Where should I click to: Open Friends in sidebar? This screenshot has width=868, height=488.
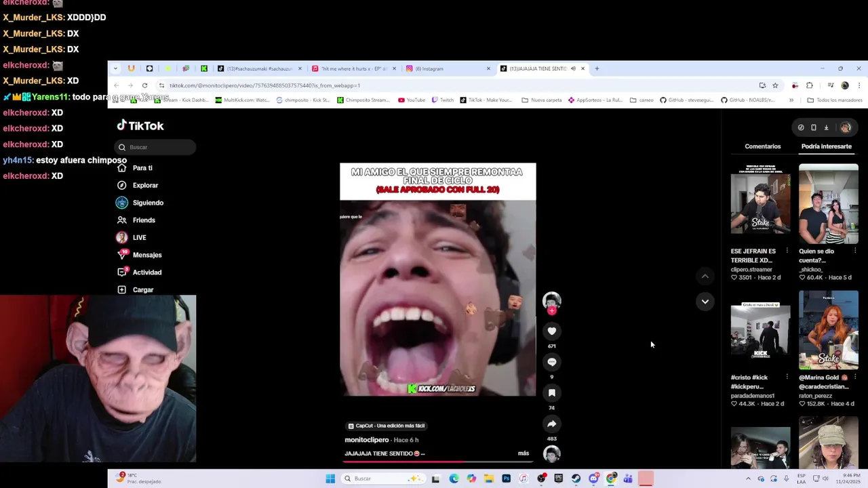tap(136, 220)
